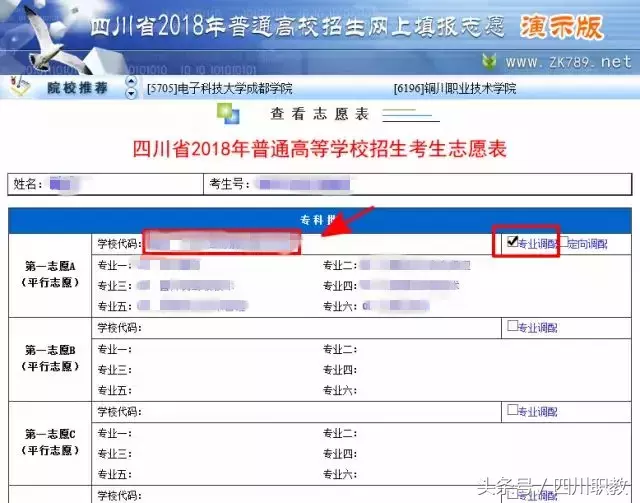Viewport: 640px width, 503px height.
Task: Click the 院校推荐 pencil icon
Action: click(x=20, y=85)
